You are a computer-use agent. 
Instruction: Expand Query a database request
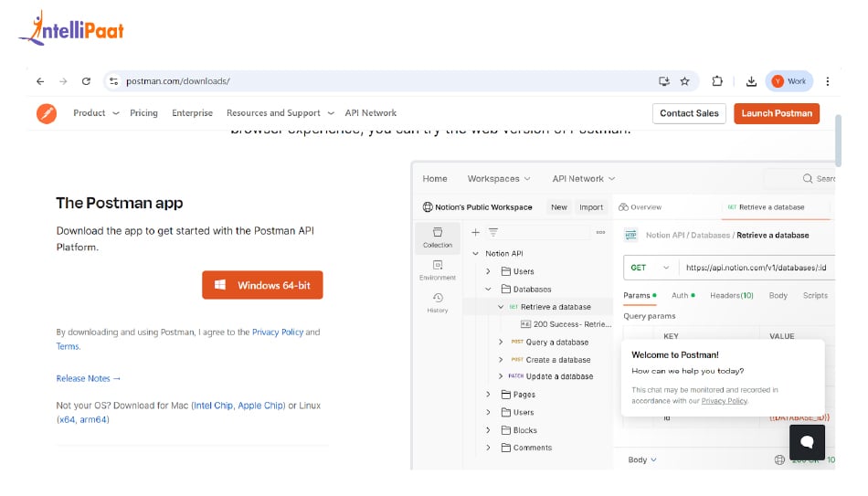coord(501,343)
